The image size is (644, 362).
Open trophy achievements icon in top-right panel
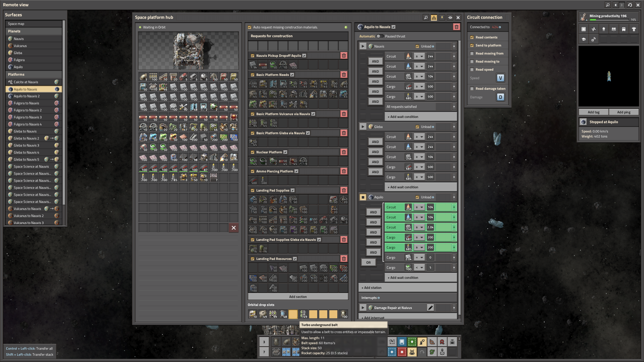point(634,29)
